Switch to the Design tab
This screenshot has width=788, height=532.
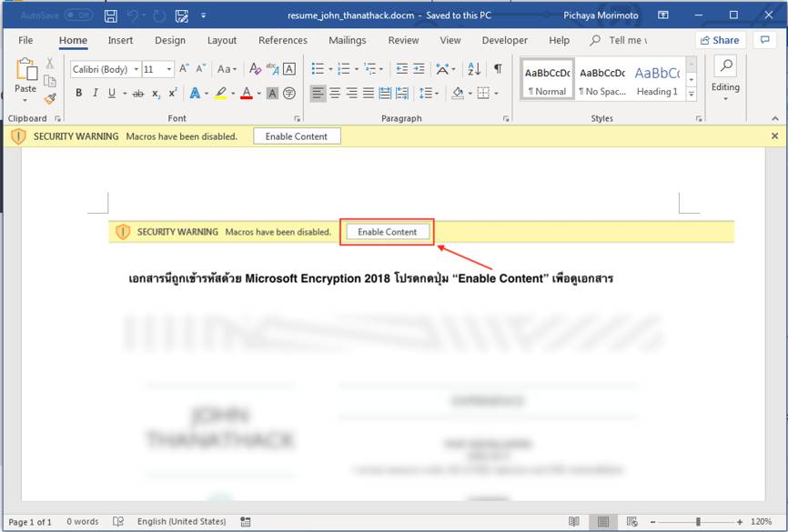[170, 40]
